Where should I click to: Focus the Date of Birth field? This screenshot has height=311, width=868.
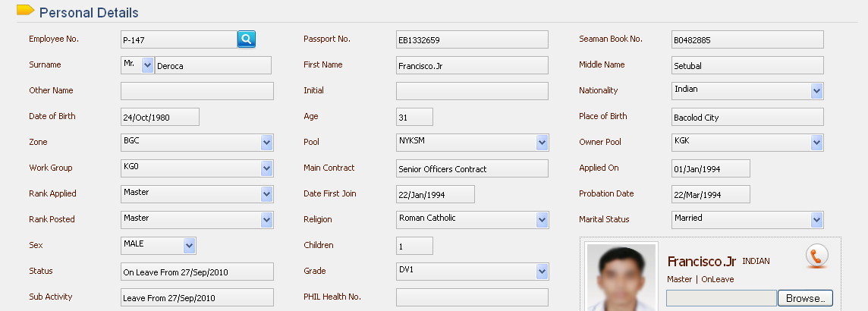[159, 117]
